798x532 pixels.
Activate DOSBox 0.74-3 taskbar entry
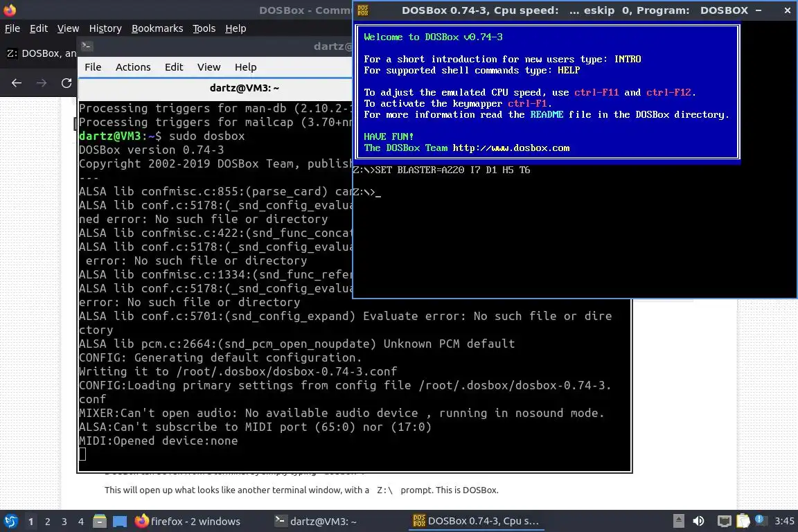tap(477, 522)
